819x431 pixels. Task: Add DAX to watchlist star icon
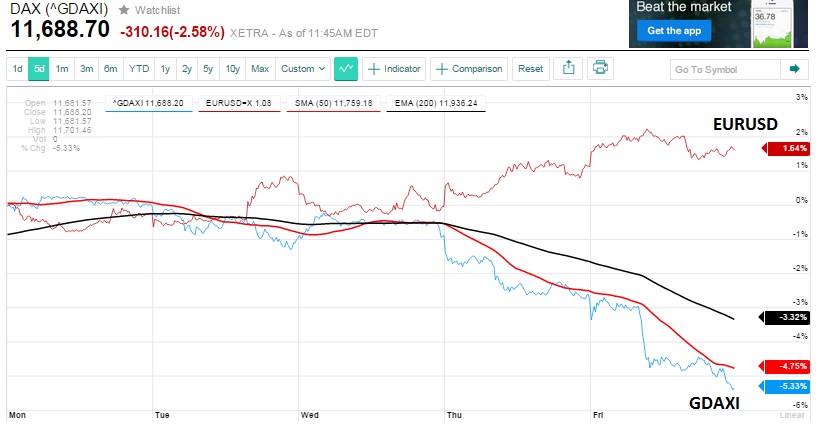pos(124,10)
